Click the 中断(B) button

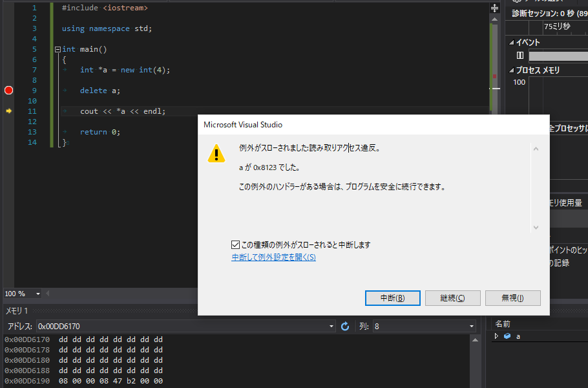click(393, 298)
